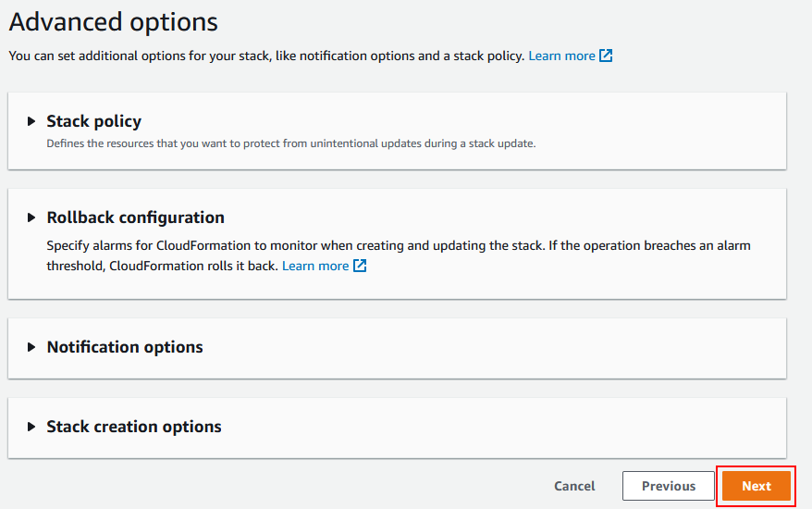812x509 pixels.
Task: Expand the Stack policy arrow
Action: click(31, 121)
